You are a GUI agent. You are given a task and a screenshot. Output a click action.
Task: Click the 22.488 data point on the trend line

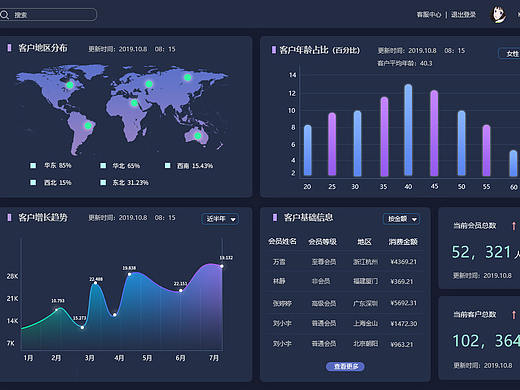click(96, 283)
